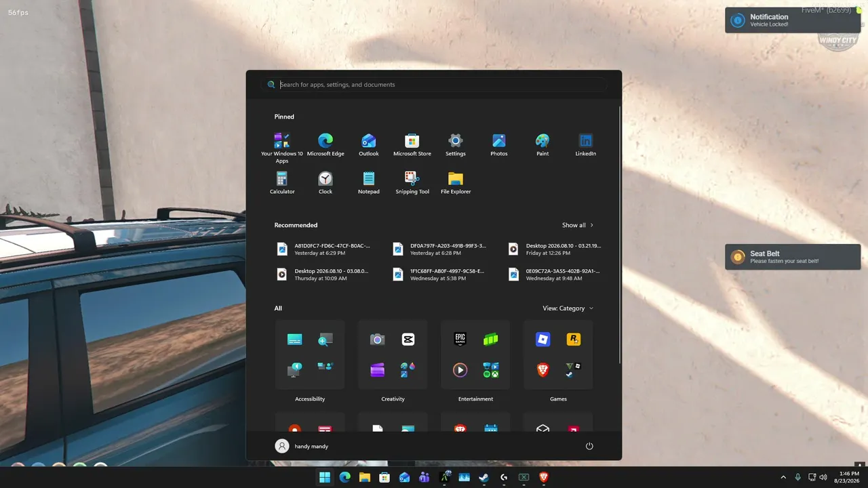
Task: Open Notepad from pinned apps
Action: click(x=369, y=183)
